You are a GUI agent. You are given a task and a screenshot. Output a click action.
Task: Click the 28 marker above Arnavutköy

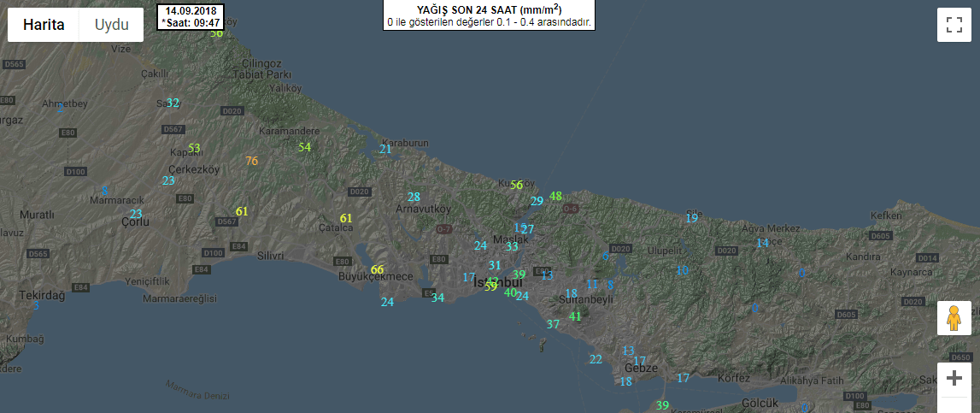[414, 198]
